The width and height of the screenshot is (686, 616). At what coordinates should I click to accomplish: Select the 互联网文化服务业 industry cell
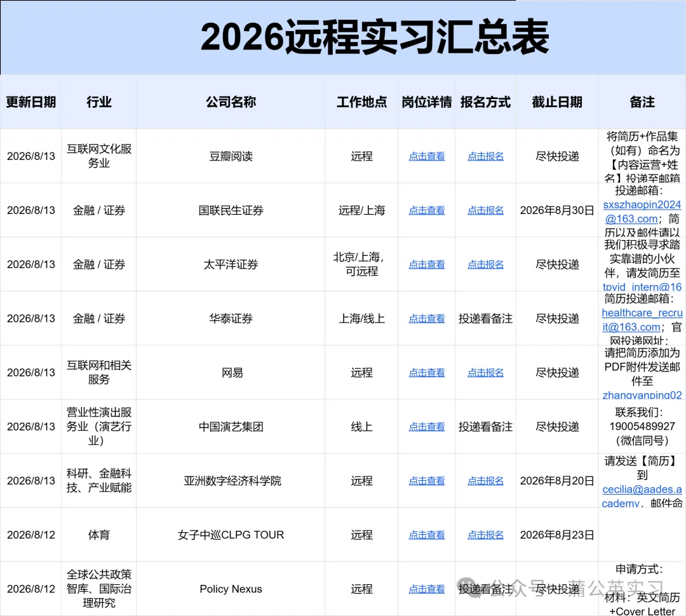click(x=99, y=156)
